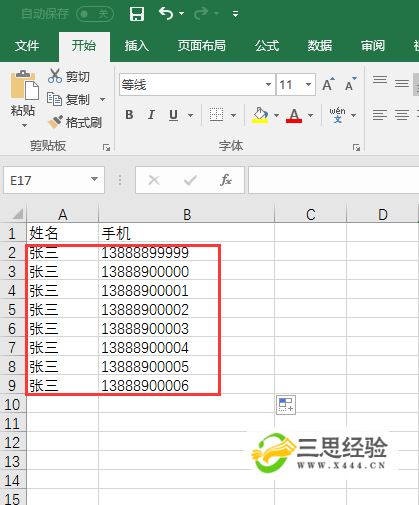Apply the yellow fill color
Viewport: 419px width, 505px height.
(261, 115)
